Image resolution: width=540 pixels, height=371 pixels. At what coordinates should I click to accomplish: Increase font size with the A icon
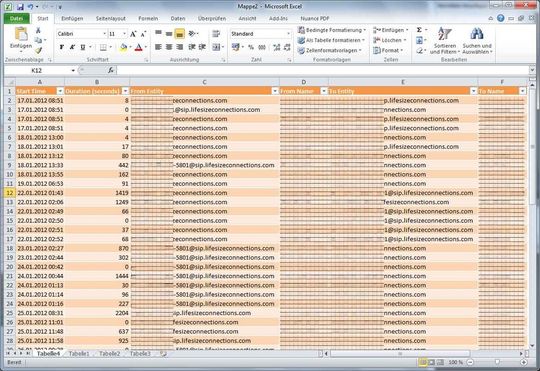point(133,34)
